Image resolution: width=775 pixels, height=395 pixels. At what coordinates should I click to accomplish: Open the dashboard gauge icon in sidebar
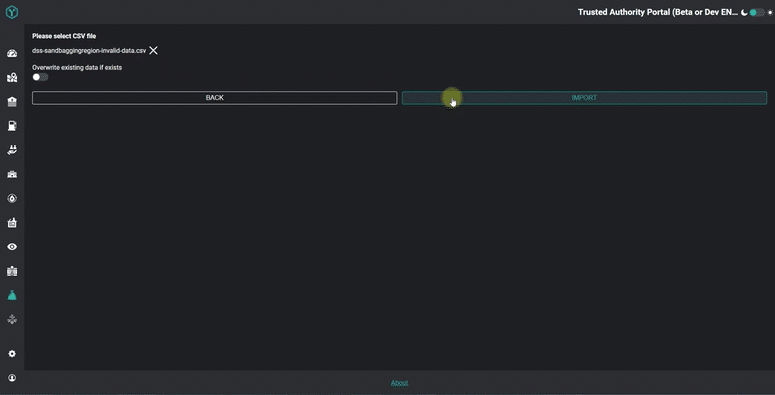tap(12, 53)
